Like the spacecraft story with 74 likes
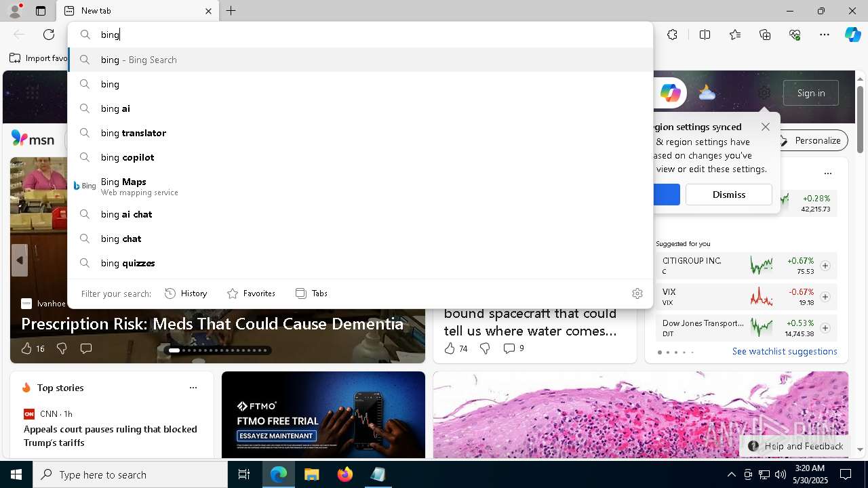 click(x=455, y=348)
